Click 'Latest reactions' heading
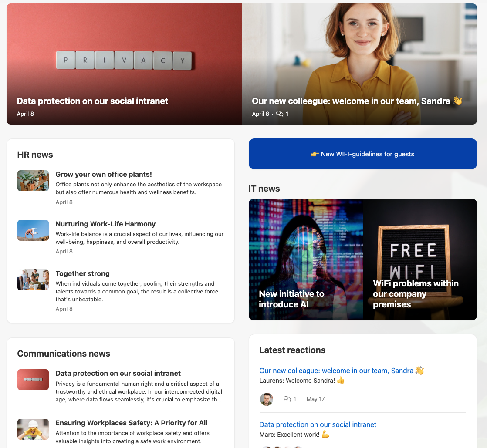 [x=292, y=350]
